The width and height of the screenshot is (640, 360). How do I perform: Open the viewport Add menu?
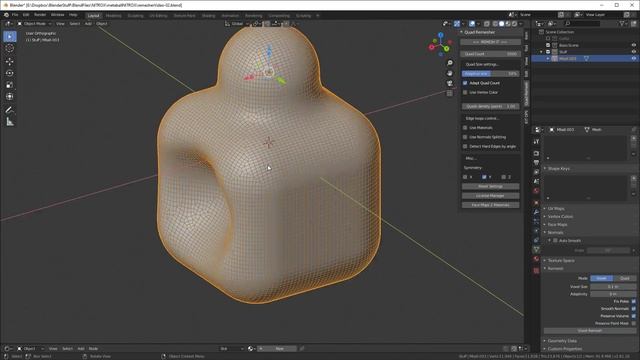coord(88,24)
